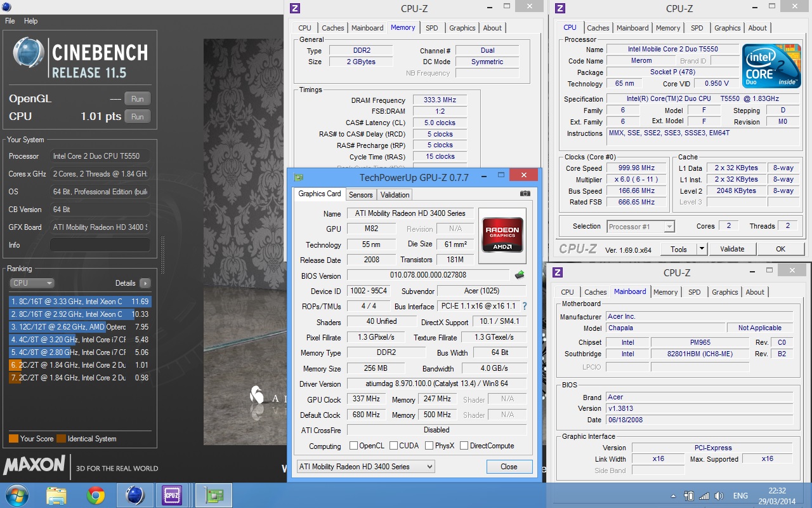
Task: Click the MAXON logo
Action: (34, 465)
